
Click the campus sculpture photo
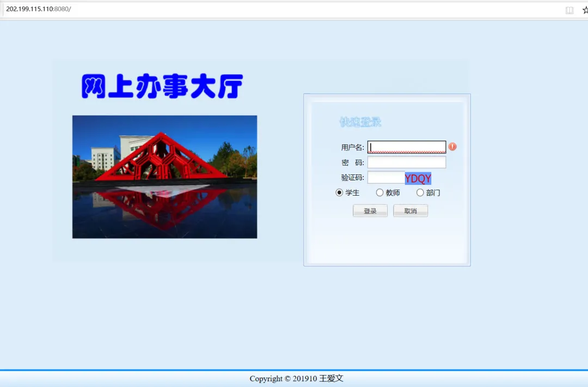164,177
